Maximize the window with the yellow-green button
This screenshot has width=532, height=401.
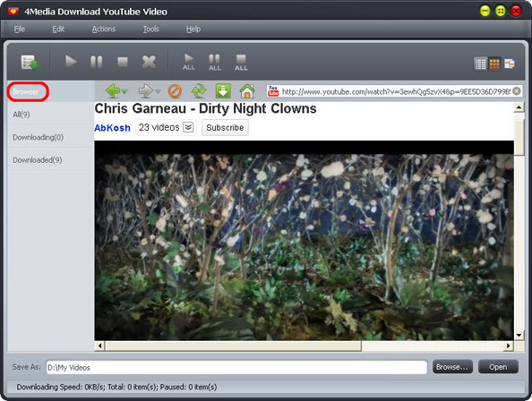click(x=501, y=11)
